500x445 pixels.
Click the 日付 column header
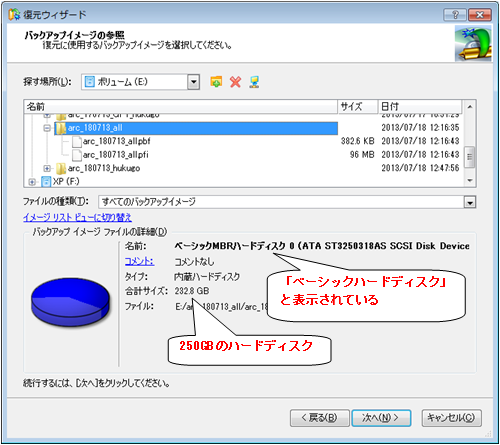click(420, 107)
